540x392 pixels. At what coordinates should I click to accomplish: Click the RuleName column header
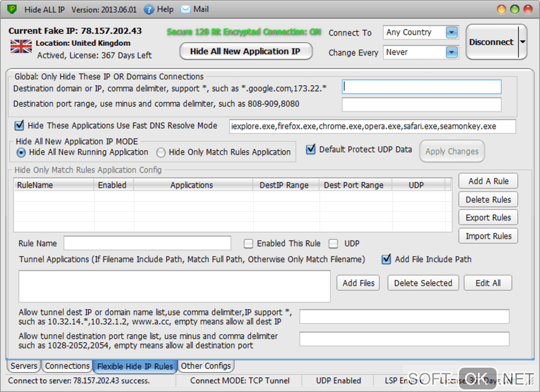tap(54, 185)
